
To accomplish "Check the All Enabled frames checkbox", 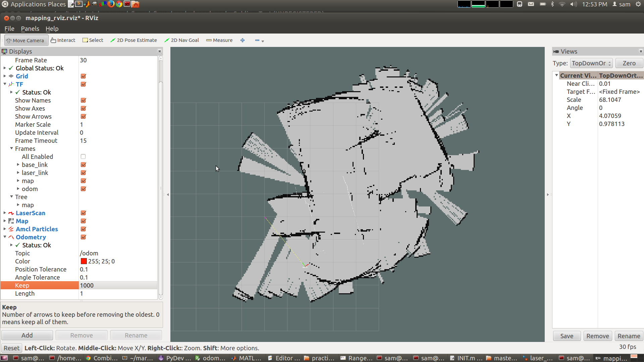I will [83, 157].
